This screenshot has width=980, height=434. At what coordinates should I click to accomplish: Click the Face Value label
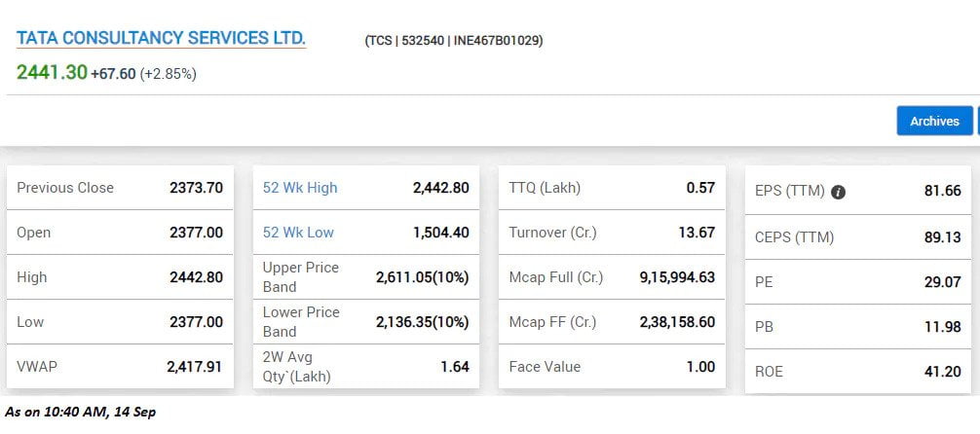click(545, 367)
